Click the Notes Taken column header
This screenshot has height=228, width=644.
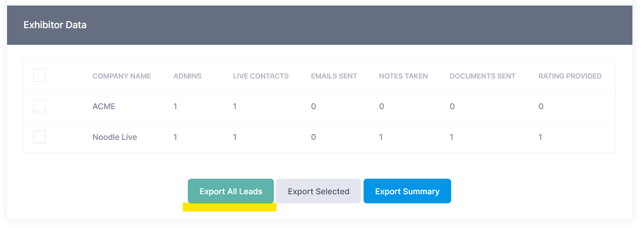pos(403,76)
